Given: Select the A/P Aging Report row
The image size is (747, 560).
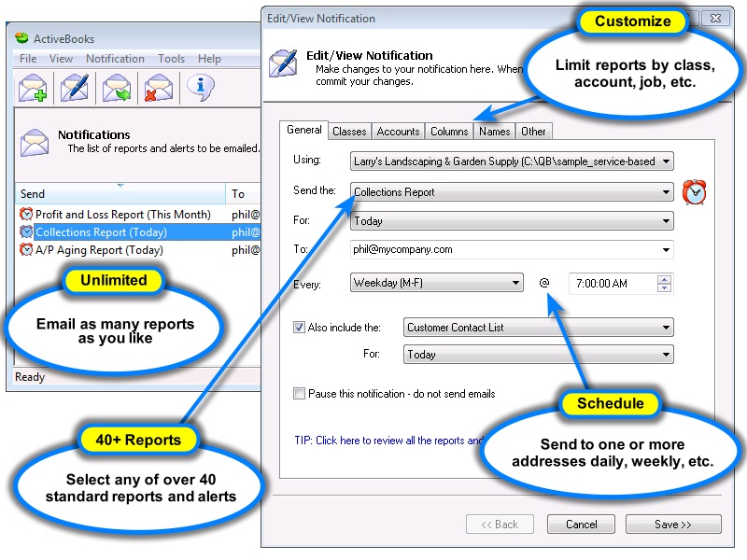Looking at the screenshot, I should (138, 250).
